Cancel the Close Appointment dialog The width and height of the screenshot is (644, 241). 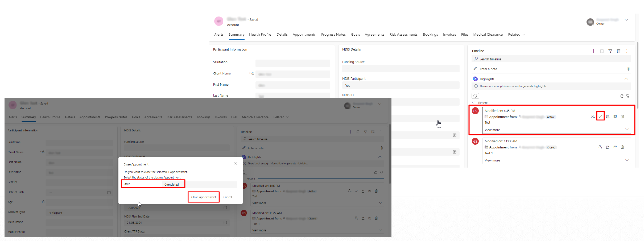point(228,197)
